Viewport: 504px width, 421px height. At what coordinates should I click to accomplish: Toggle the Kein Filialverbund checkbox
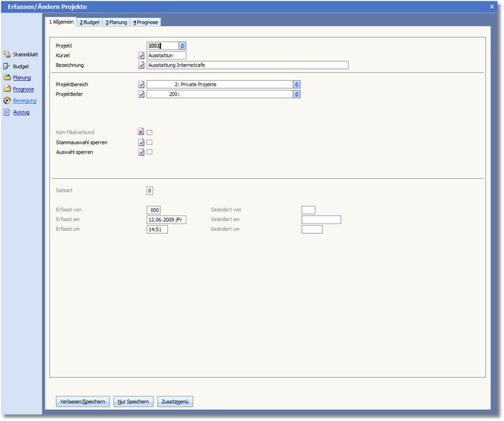click(x=149, y=132)
